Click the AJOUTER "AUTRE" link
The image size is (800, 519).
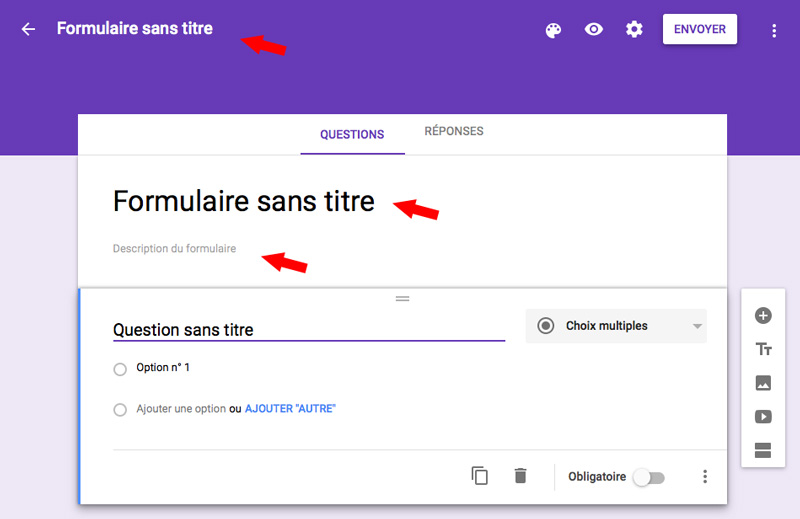[290, 409]
